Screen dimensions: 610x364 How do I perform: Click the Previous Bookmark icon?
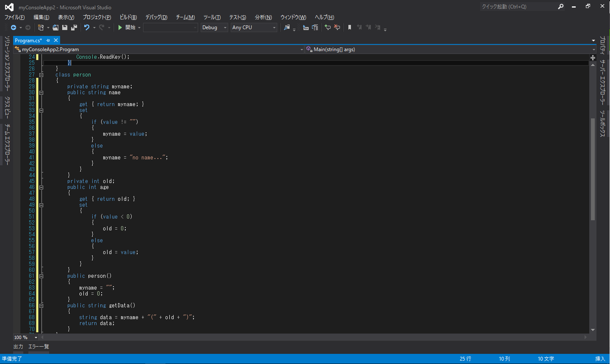coord(359,27)
